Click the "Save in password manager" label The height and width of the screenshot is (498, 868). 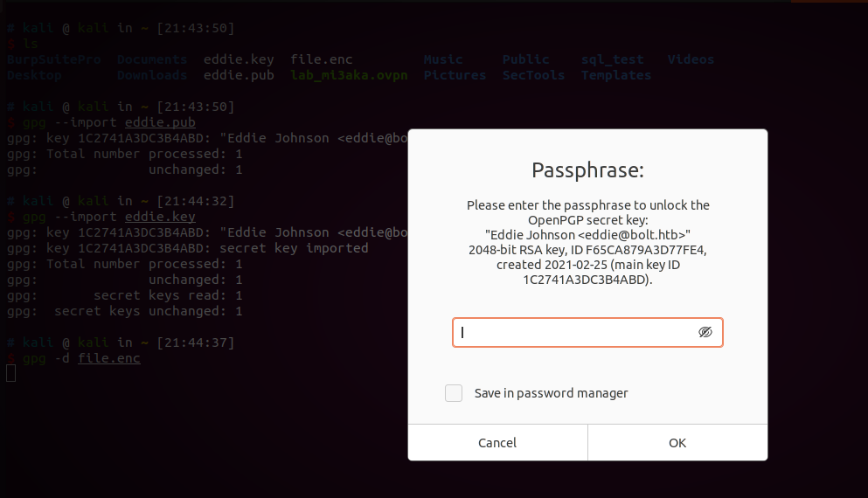551,393
